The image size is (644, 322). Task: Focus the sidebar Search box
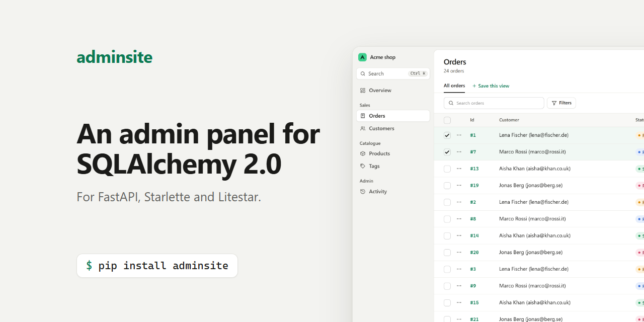point(393,73)
